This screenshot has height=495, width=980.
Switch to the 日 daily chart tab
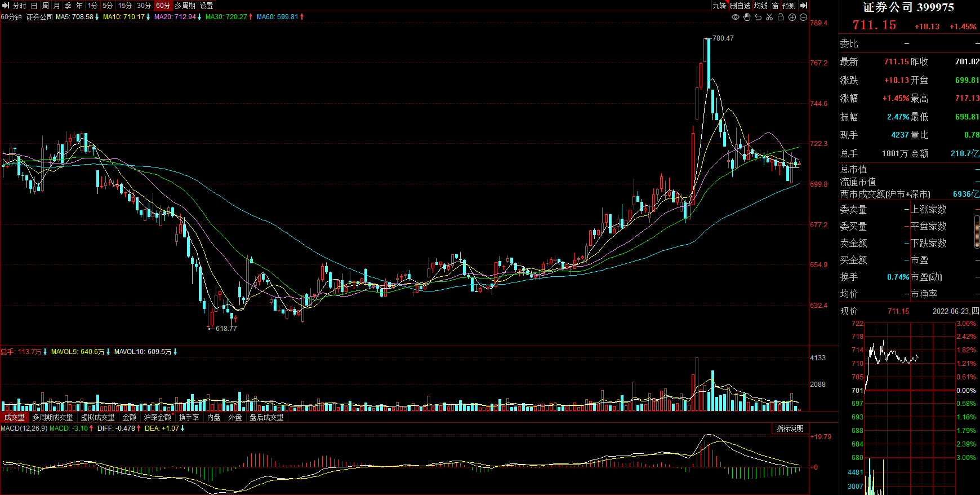[x=34, y=6]
